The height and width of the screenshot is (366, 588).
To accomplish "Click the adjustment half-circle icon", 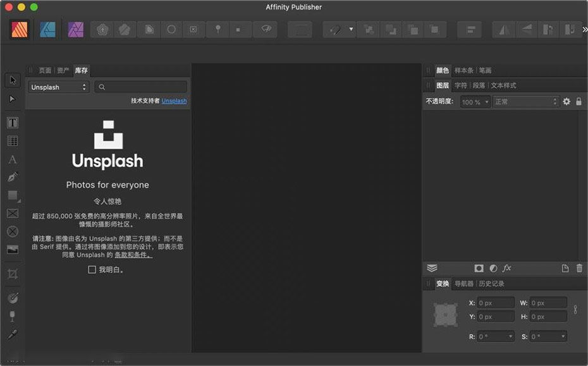I will (493, 268).
